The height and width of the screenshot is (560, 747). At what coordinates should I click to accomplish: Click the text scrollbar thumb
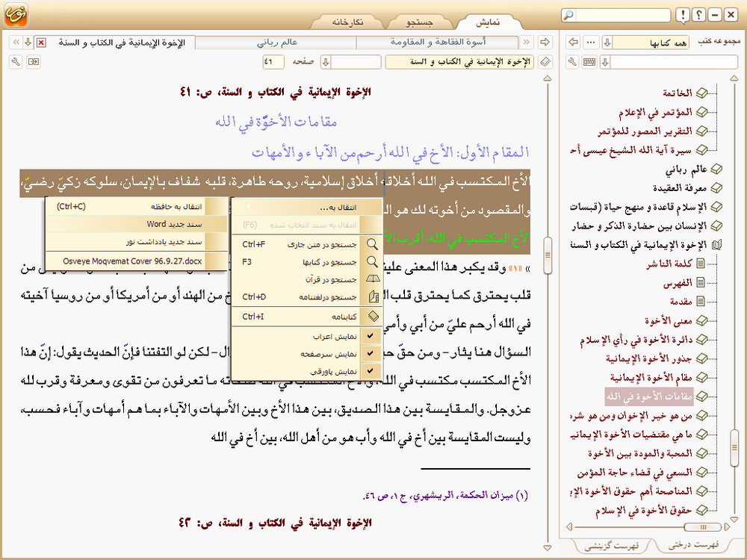[548, 255]
